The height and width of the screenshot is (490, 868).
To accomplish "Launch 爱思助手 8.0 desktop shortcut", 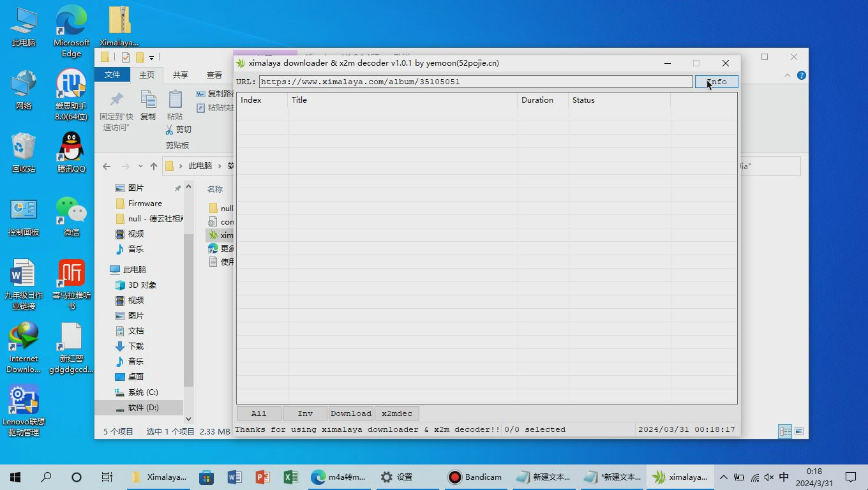I will pos(71,94).
